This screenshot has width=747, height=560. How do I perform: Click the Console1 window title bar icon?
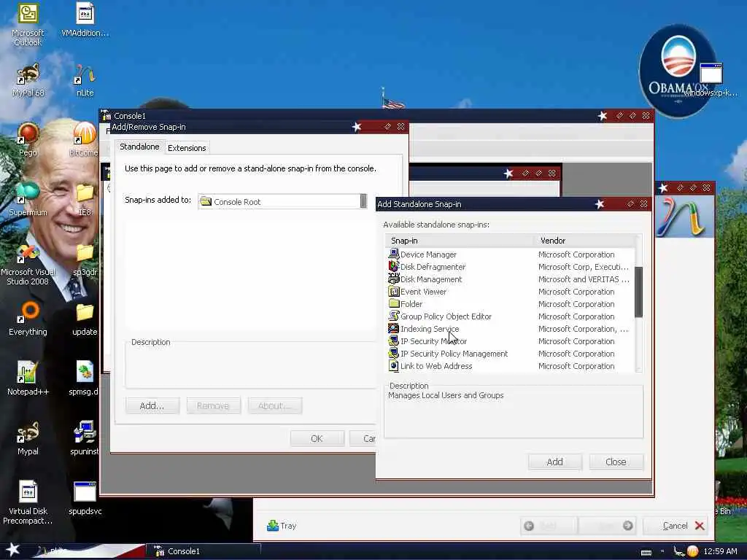[107, 115]
